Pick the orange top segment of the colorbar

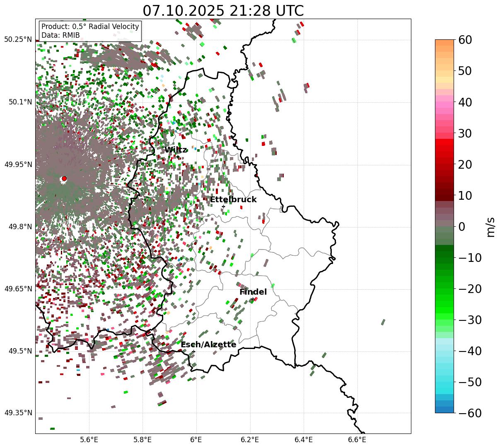click(x=444, y=43)
